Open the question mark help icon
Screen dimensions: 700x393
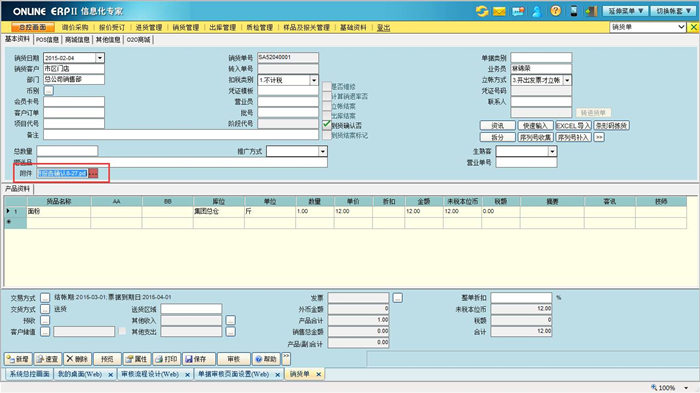coord(555,11)
